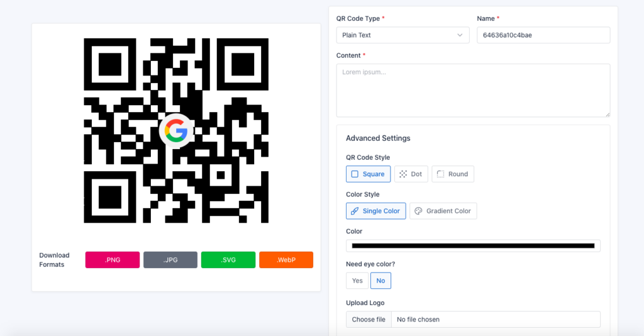This screenshot has height=336, width=644.
Task: Click the Download Formats label
Action: tap(54, 260)
